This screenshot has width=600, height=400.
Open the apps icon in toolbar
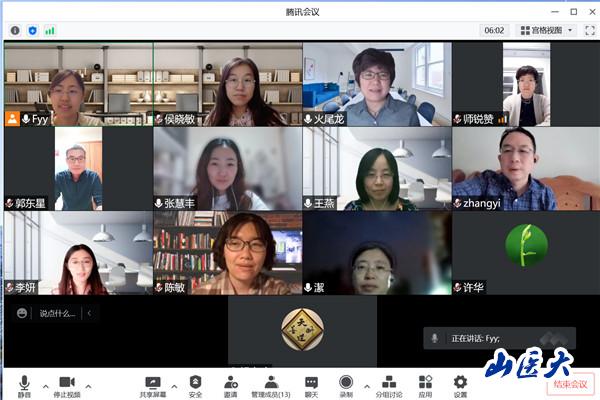(425, 384)
